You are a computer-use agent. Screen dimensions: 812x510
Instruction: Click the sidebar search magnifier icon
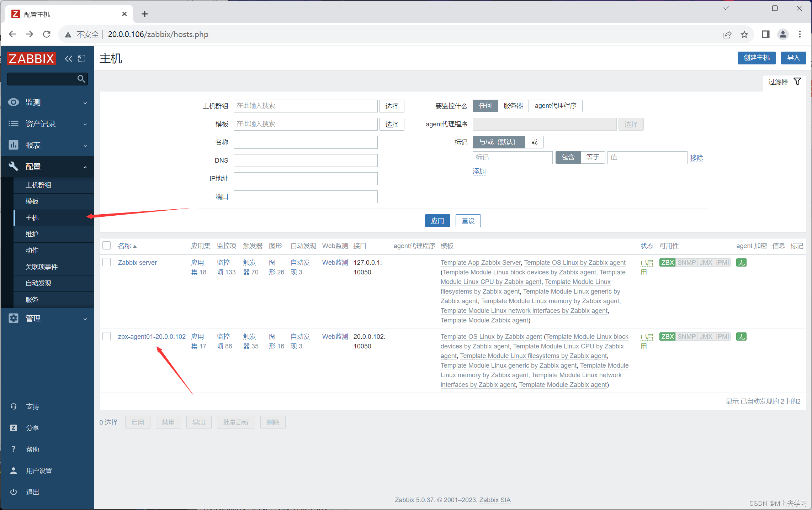click(81, 79)
